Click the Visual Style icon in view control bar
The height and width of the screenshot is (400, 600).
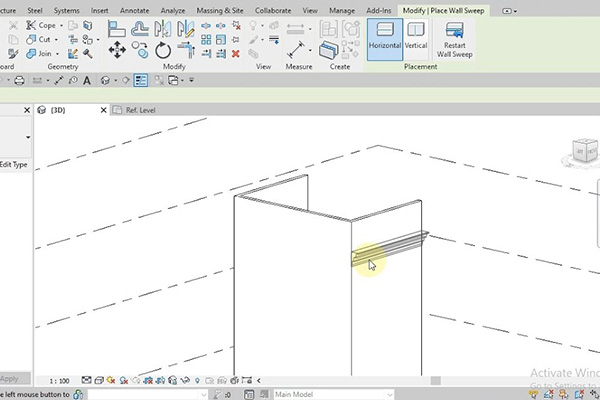pos(99,380)
